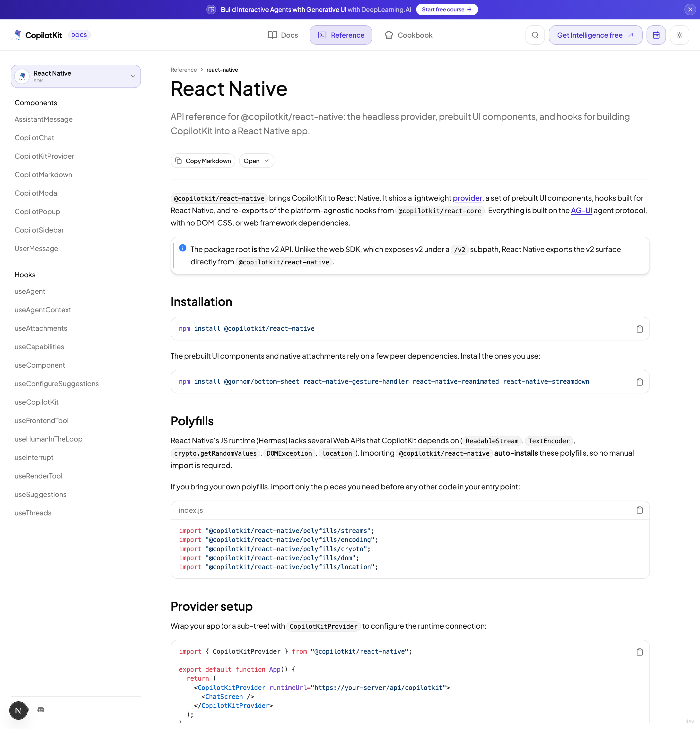
Task: Select the Reference tab
Action: pos(341,35)
